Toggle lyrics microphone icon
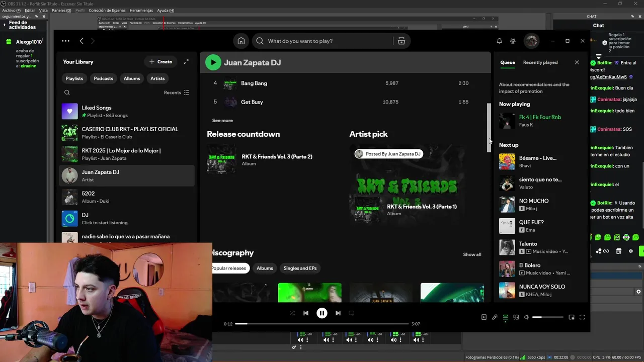 click(495, 317)
